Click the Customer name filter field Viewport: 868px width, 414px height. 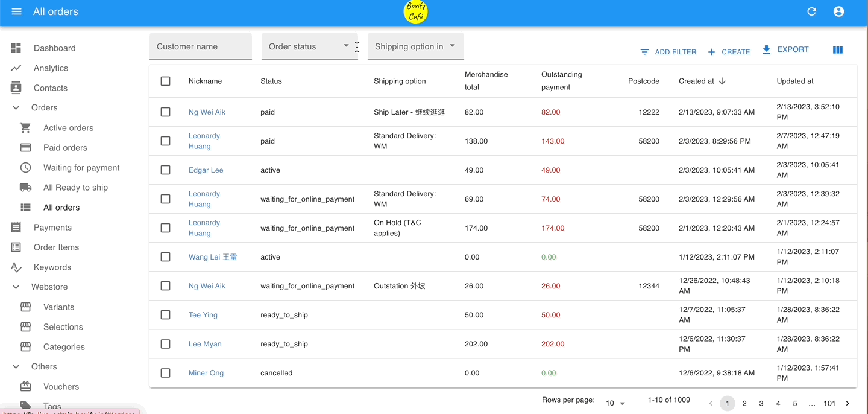(200, 46)
